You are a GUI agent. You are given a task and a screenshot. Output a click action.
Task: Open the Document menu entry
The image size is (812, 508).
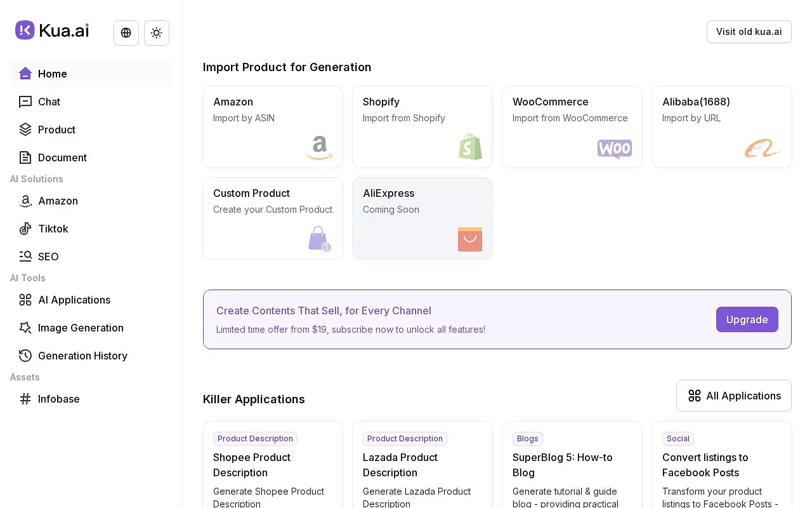pos(91,157)
